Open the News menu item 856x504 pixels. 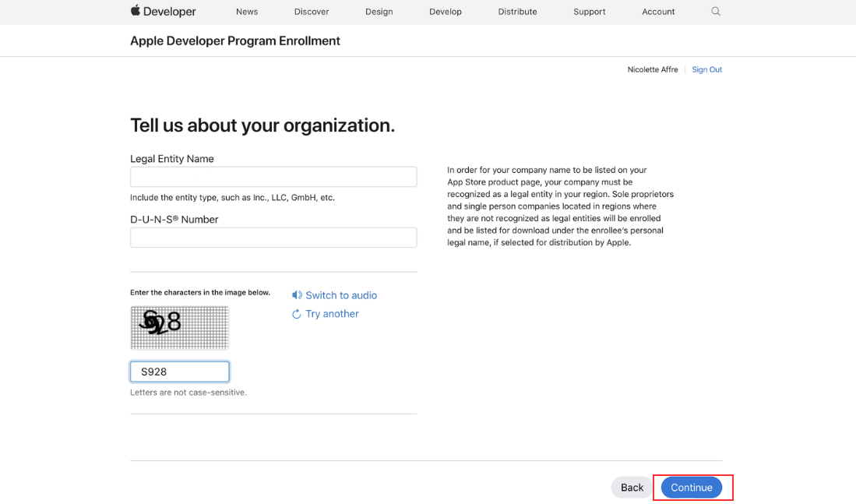pos(247,12)
